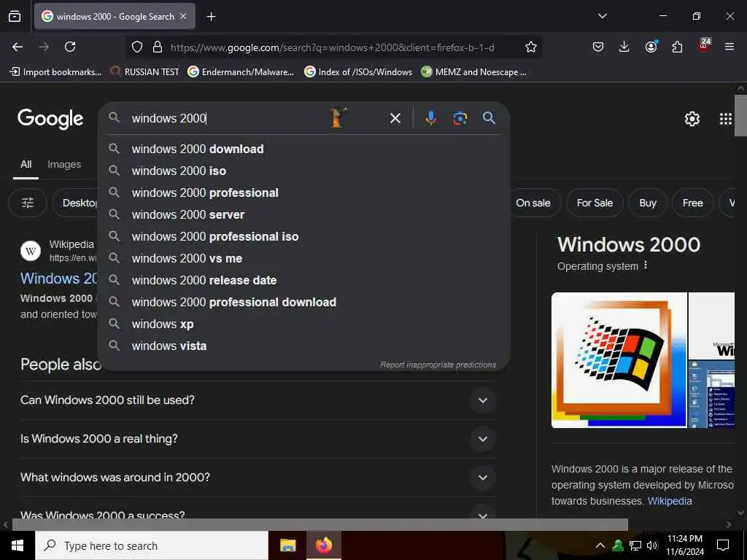Screen dimensions: 747x560
Task: Open a new tab with plus button
Action: click(211, 17)
